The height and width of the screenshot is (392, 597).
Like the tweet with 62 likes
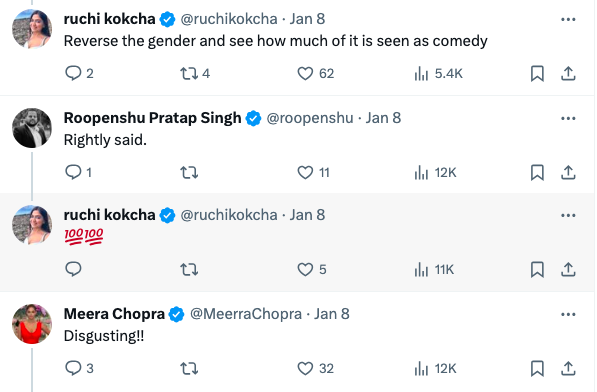click(x=305, y=73)
